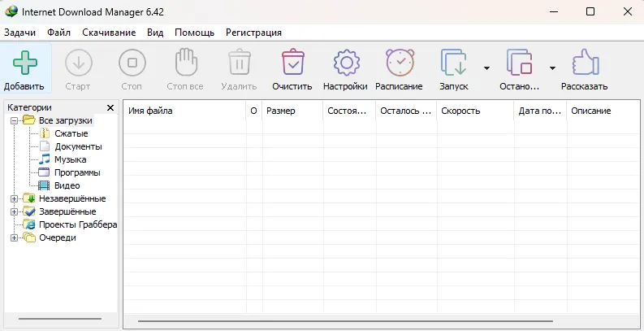Collapse the Все загрузки tree node
The width and height of the screenshot is (644, 331).
tap(14, 121)
